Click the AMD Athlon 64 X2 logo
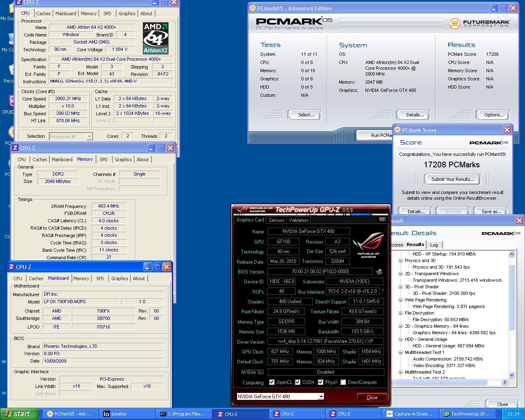This screenshot has width=525, height=420. pyautogui.click(x=155, y=39)
